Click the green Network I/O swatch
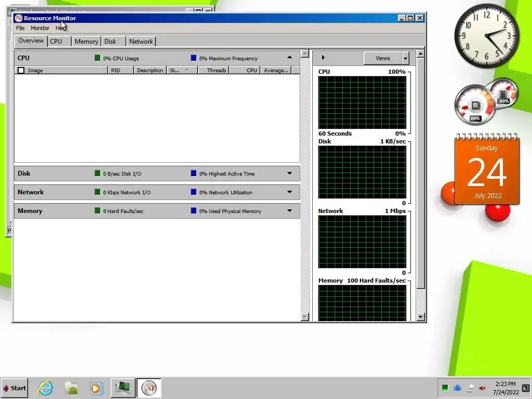The width and height of the screenshot is (532, 399). (97, 192)
